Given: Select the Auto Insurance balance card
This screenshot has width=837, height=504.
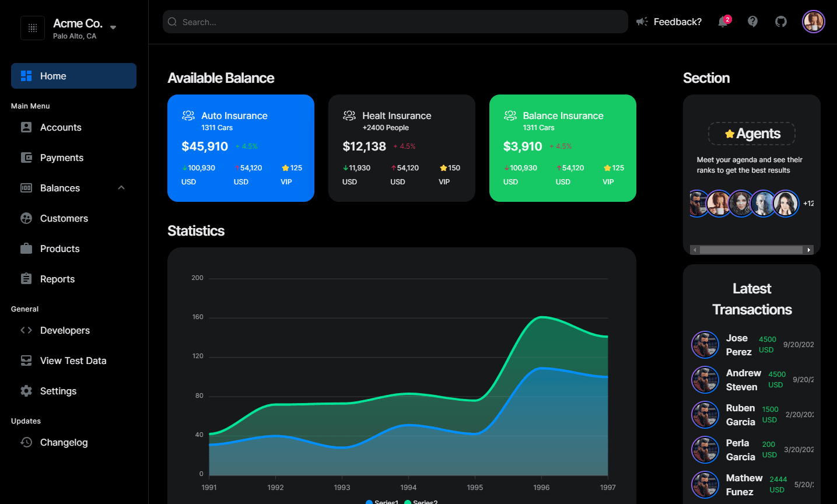Looking at the screenshot, I should tap(241, 148).
